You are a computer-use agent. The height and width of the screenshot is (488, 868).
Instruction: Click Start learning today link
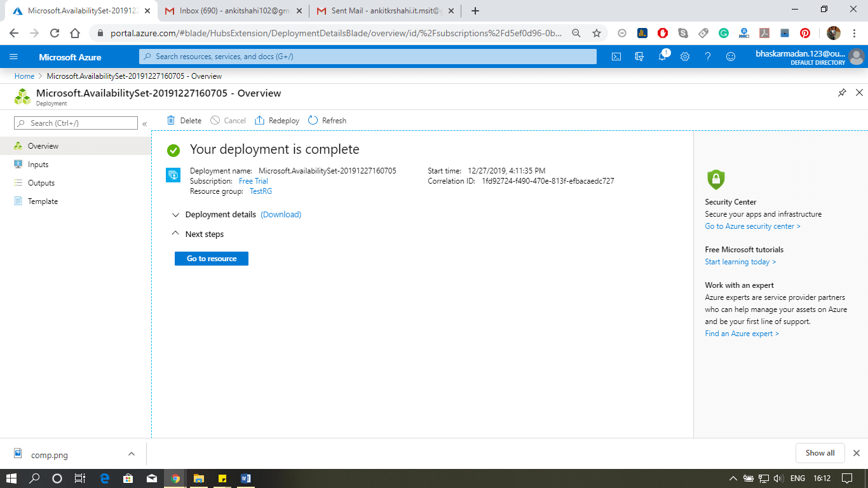(740, 262)
